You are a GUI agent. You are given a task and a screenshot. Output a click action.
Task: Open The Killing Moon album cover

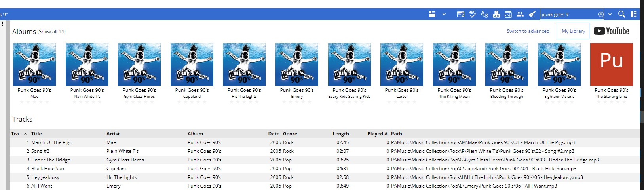(454, 65)
